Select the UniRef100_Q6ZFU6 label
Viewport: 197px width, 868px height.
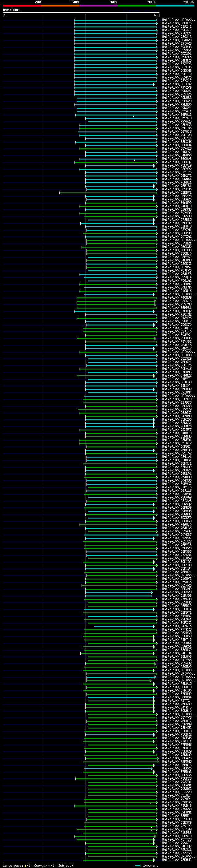pyautogui.click(x=176, y=67)
